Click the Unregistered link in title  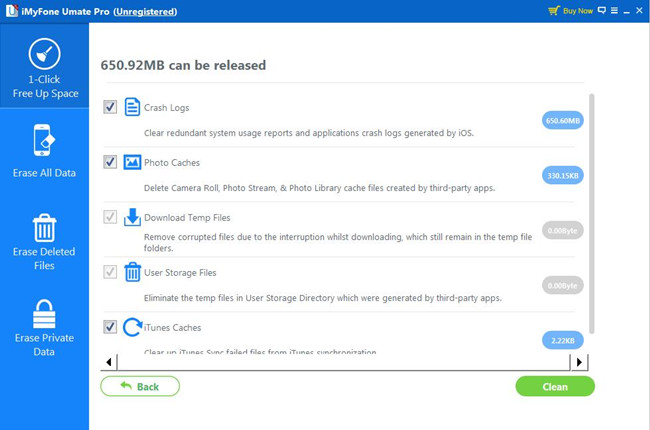[x=145, y=12]
